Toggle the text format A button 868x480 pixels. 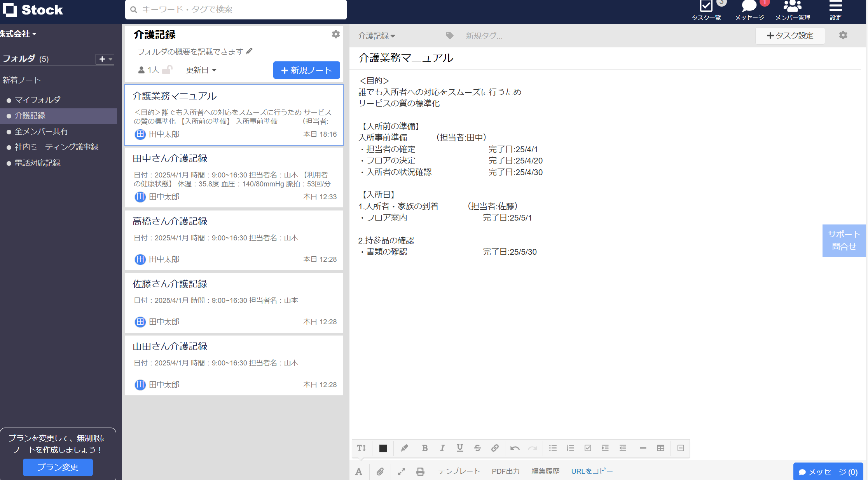coord(359,471)
